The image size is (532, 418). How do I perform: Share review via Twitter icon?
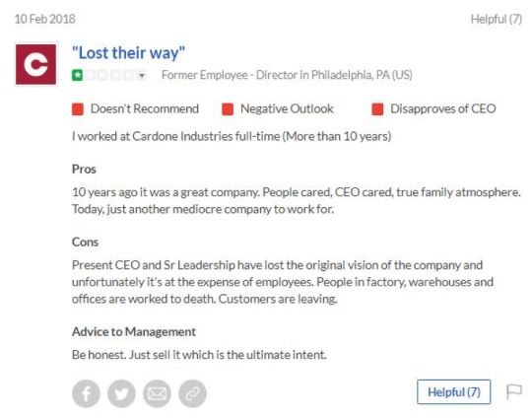(121, 393)
